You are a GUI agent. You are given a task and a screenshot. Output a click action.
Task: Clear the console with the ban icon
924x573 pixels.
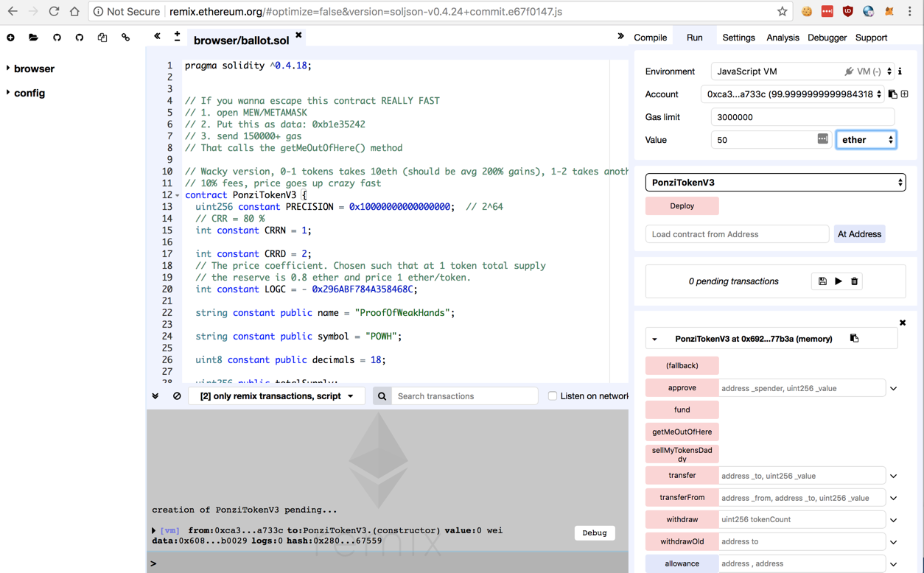[x=177, y=396]
